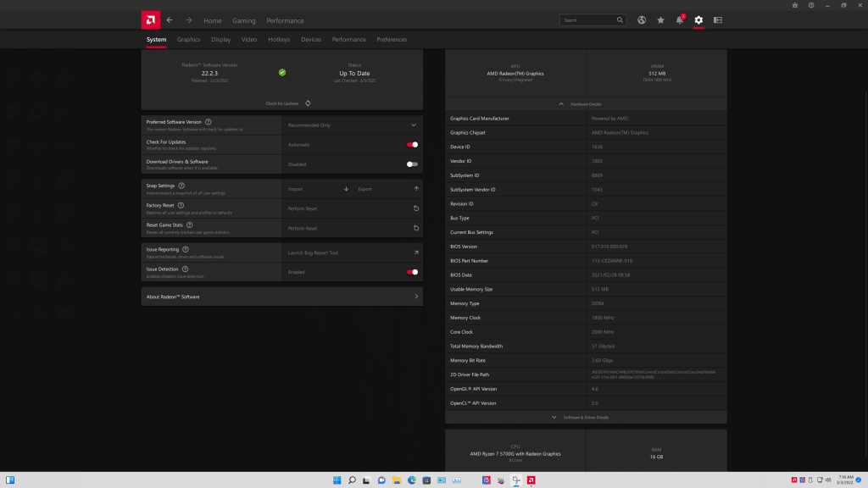This screenshot has height=488, width=868.
Task: Switch to the Display tab
Action: click(220, 39)
